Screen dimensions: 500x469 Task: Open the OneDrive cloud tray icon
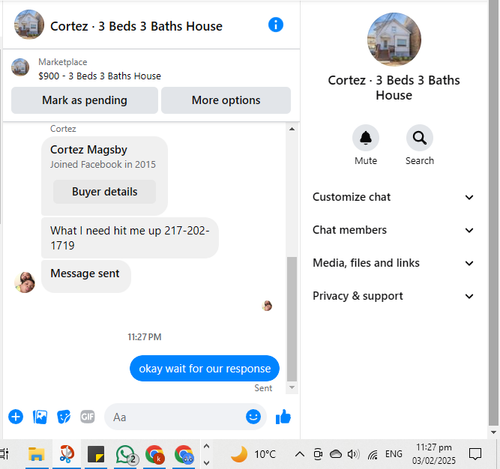tap(336, 454)
